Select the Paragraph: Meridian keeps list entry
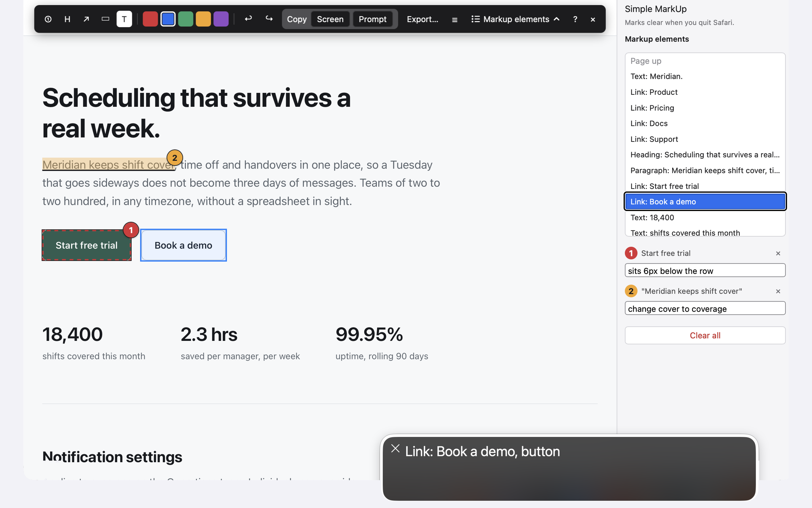 [705, 170]
